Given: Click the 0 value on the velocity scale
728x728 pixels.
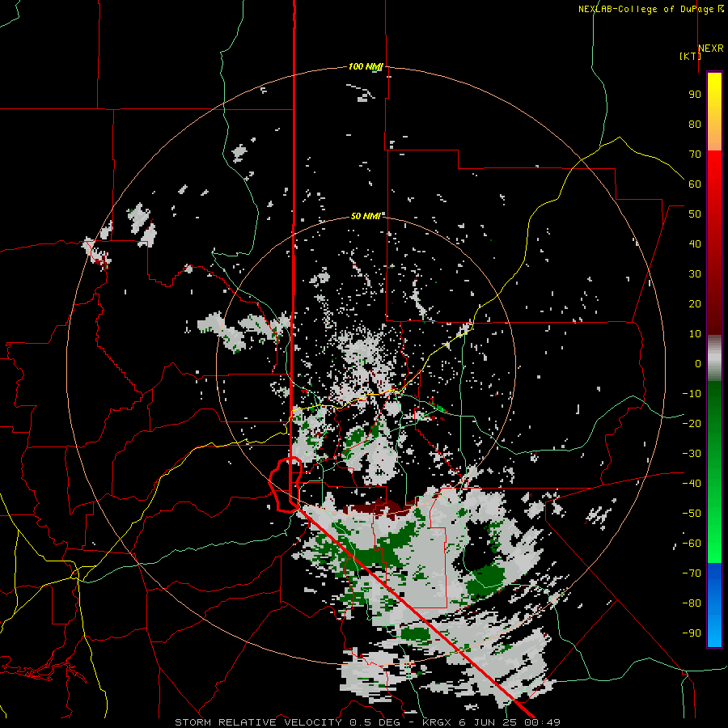Looking at the screenshot, I should coord(698,363).
